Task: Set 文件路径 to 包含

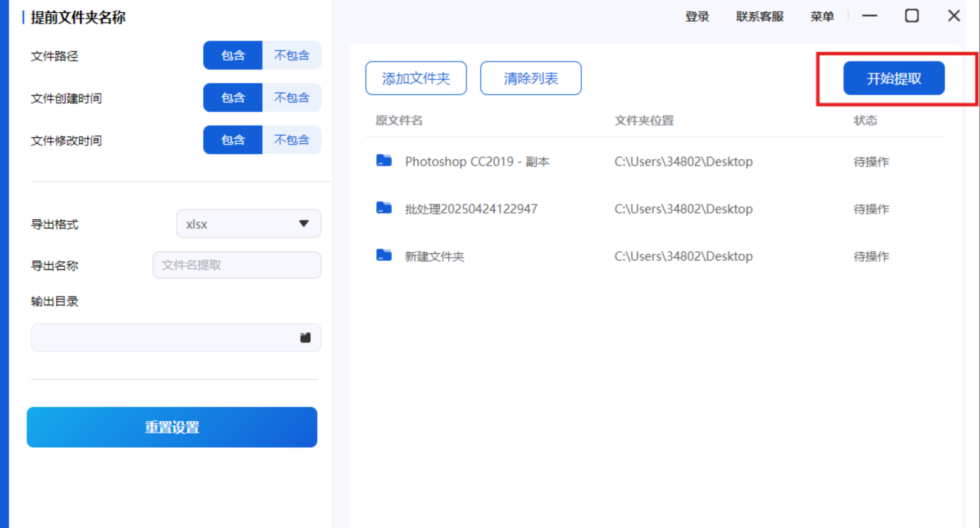Action: 233,55
